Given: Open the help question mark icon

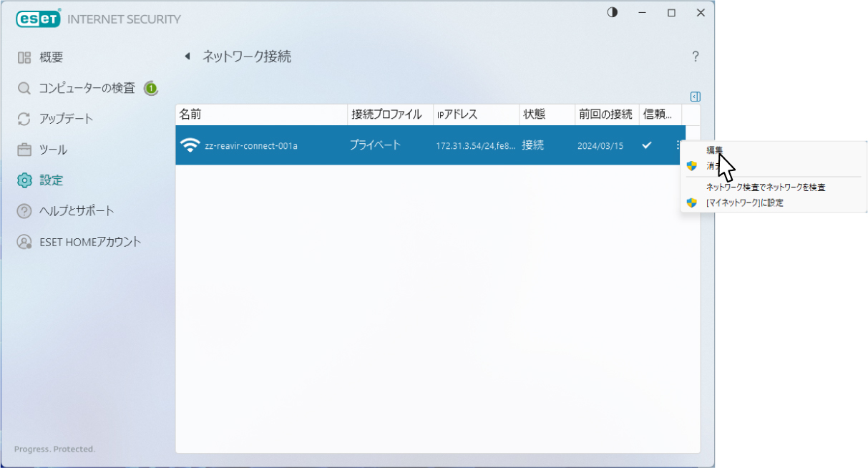Looking at the screenshot, I should (695, 57).
